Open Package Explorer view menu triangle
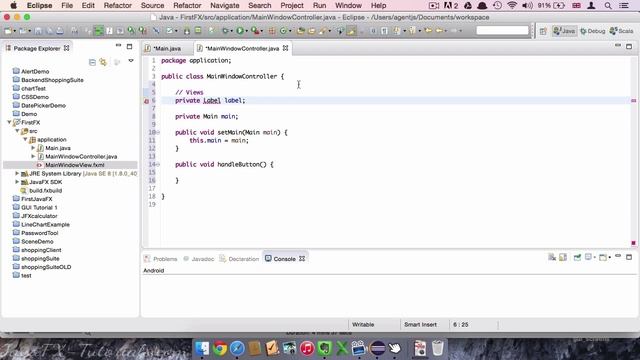 (x=131, y=61)
